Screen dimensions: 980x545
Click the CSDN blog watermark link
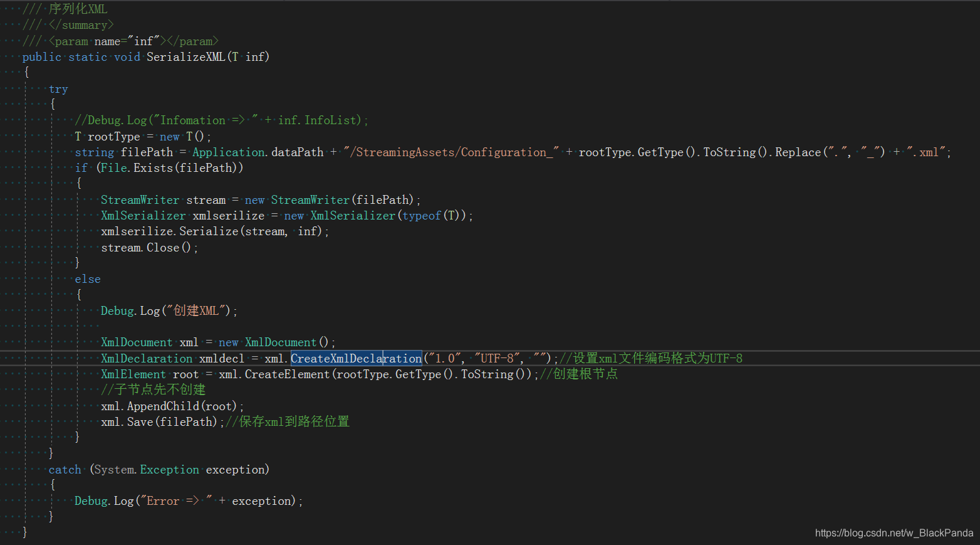tap(893, 532)
